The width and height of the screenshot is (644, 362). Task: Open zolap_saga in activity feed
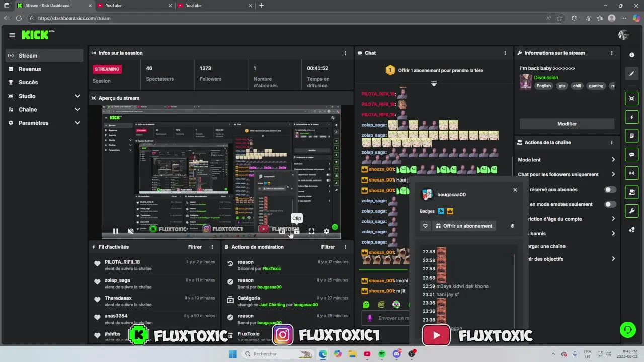(117, 280)
